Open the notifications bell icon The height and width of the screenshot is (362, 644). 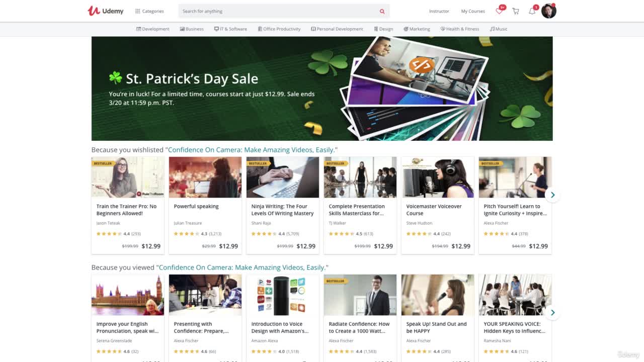point(532,11)
